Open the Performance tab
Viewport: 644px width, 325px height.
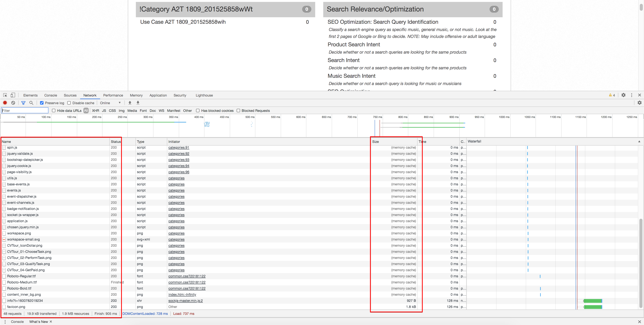point(113,95)
